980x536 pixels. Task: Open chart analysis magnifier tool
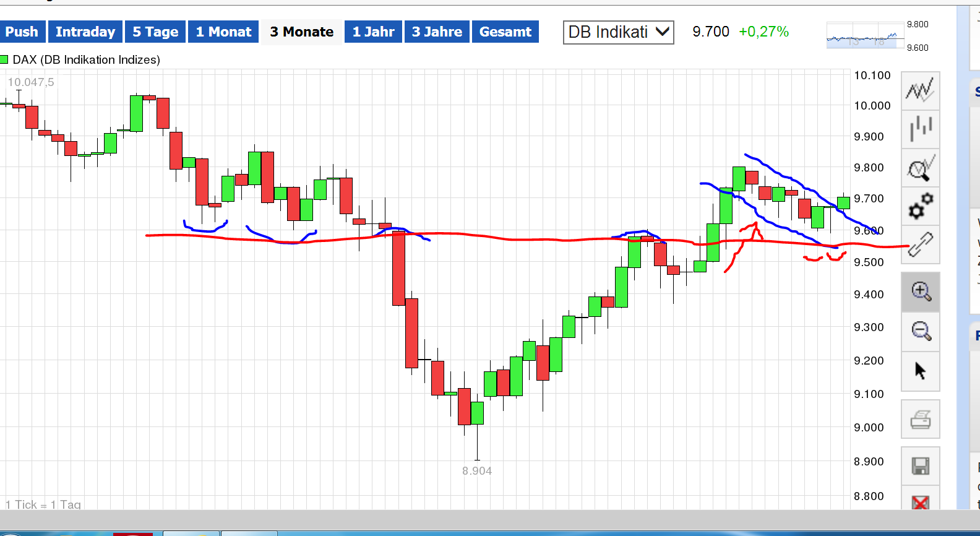[x=920, y=168]
